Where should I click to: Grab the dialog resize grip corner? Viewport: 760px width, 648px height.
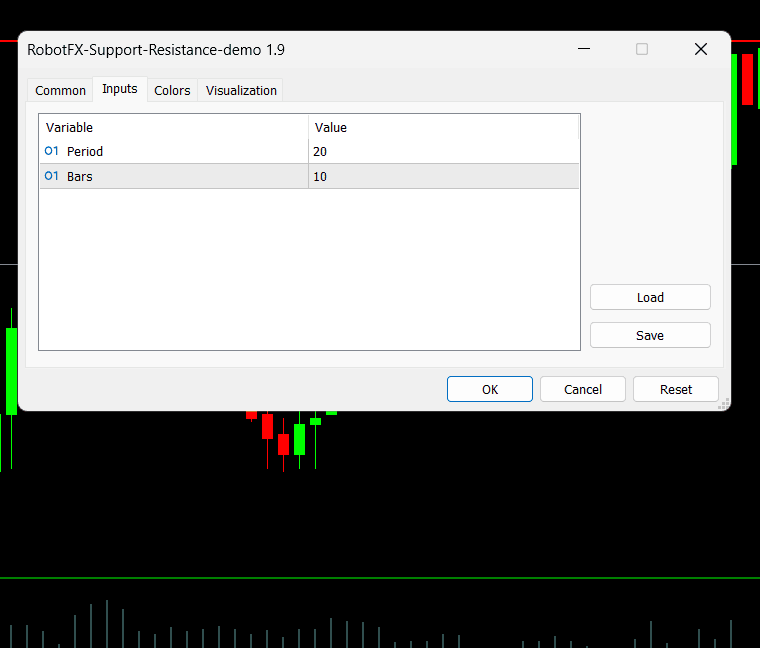724,404
